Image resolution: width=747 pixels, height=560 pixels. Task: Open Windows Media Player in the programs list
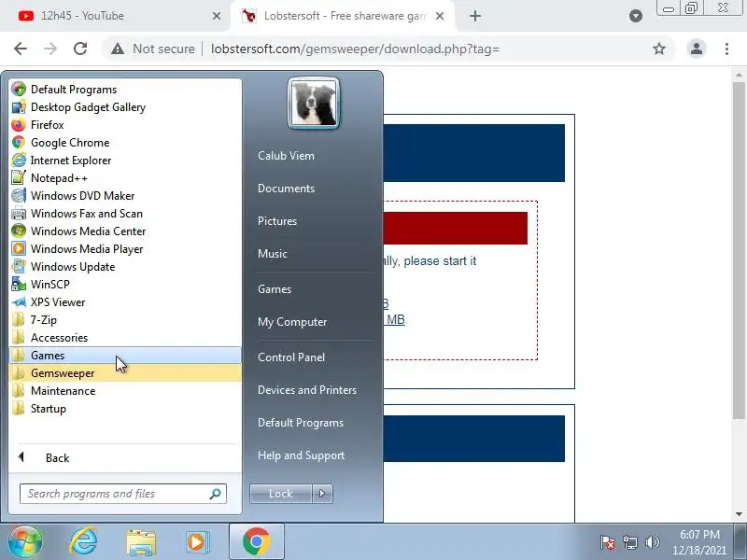tap(125, 249)
